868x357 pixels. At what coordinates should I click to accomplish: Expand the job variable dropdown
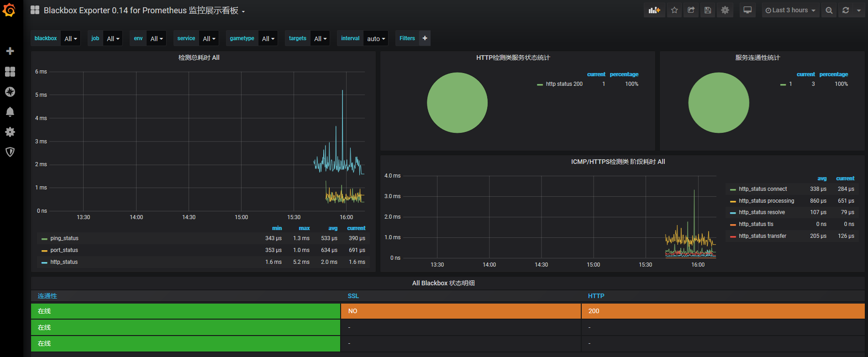(113, 38)
